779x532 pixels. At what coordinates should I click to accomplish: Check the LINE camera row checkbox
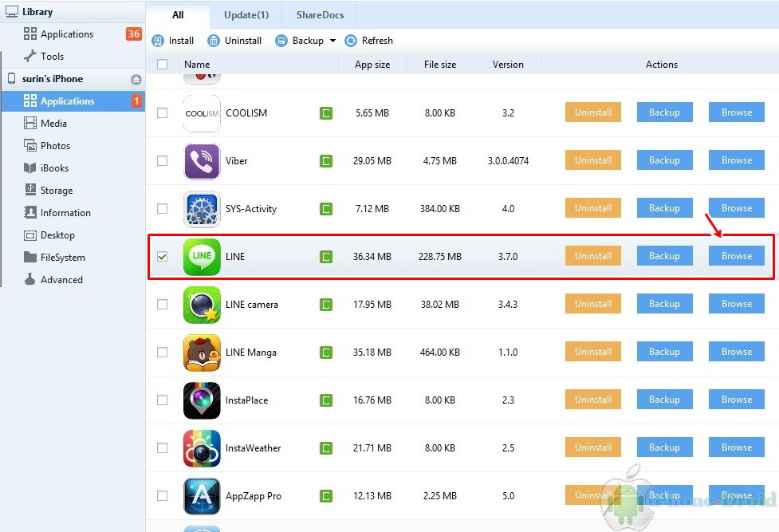(x=162, y=304)
